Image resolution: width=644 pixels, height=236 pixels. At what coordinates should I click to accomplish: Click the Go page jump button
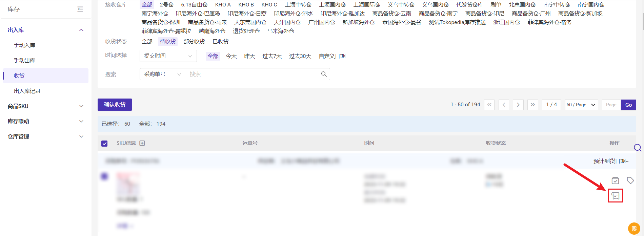(x=628, y=105)
